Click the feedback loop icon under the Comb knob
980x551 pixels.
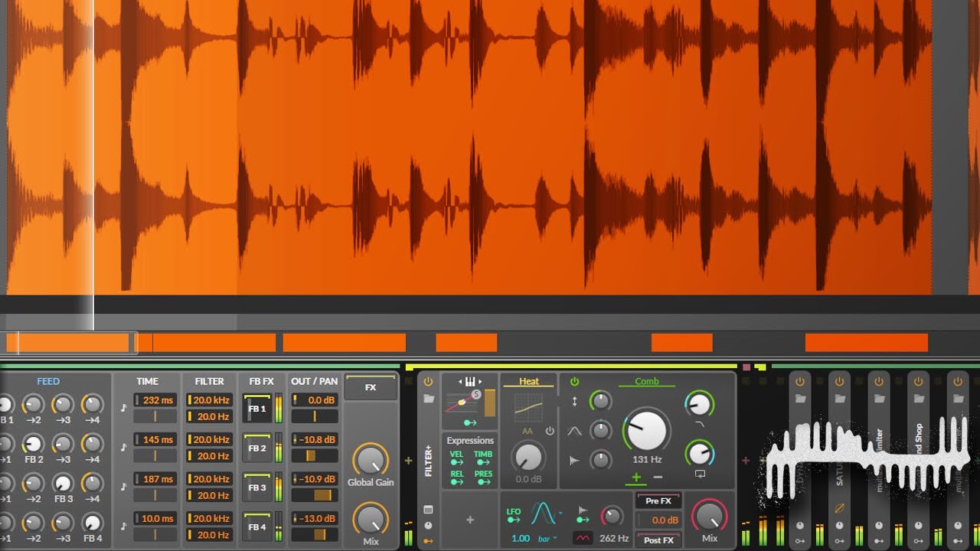(x=700, y=474)
